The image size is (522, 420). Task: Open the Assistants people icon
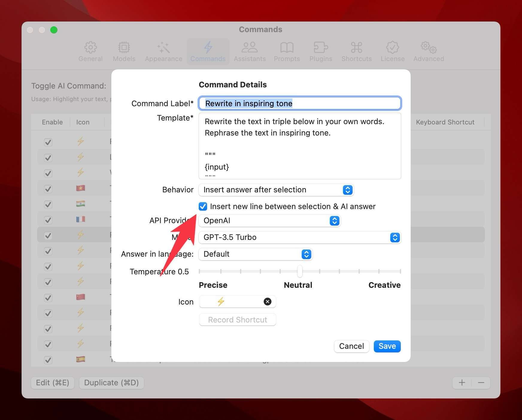click(250, 48)
